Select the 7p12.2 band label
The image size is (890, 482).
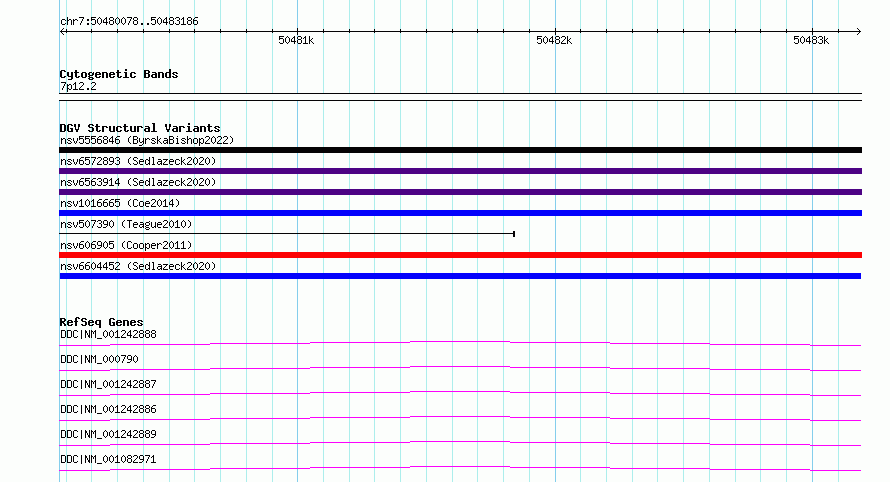tap(78, 86)
